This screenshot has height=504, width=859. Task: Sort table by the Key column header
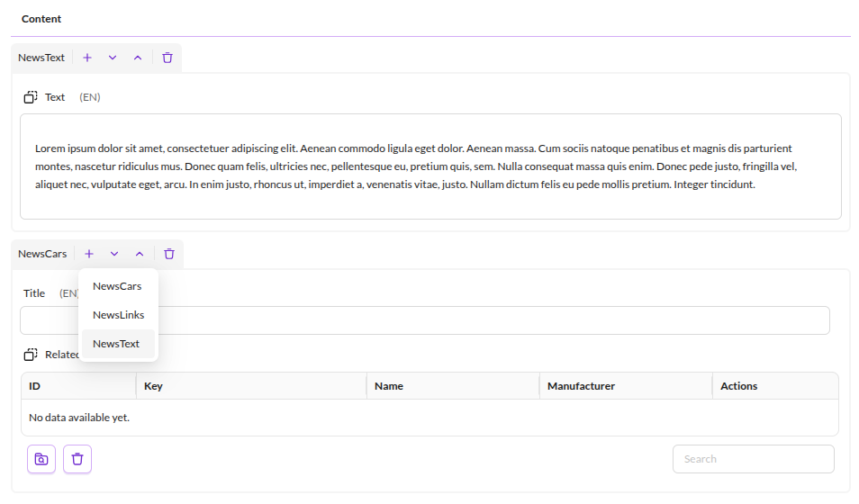(x=251, y=386)
